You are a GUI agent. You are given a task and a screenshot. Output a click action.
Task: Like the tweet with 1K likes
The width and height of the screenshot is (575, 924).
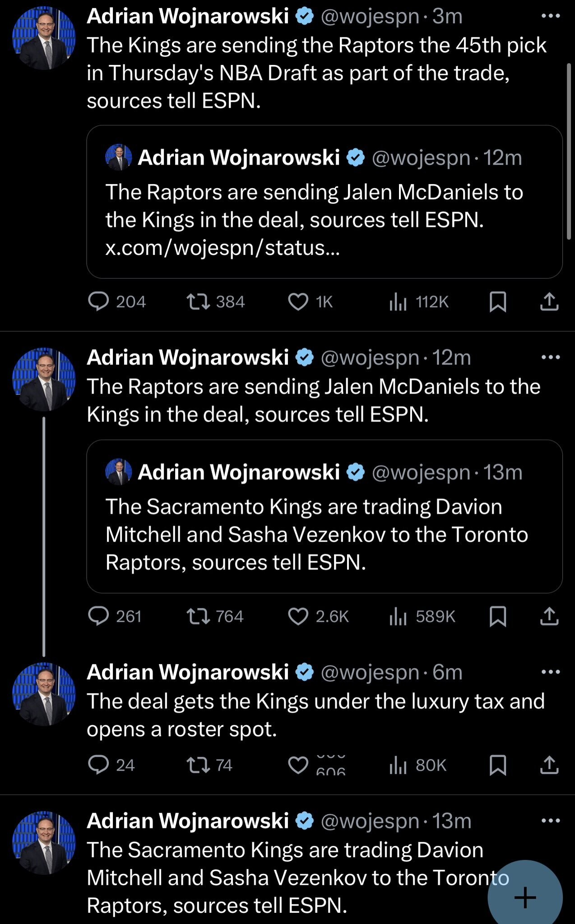(298, 302)
